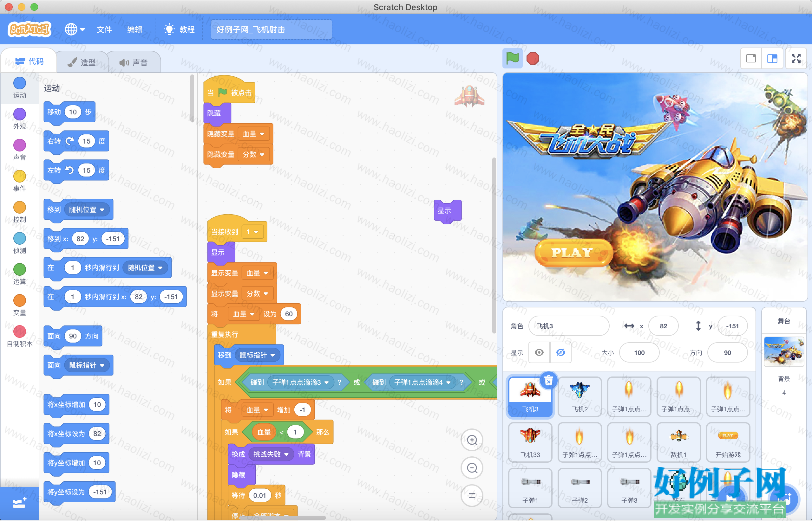Switch to the 造型 tab
The image size is (812, 521).
82,62
